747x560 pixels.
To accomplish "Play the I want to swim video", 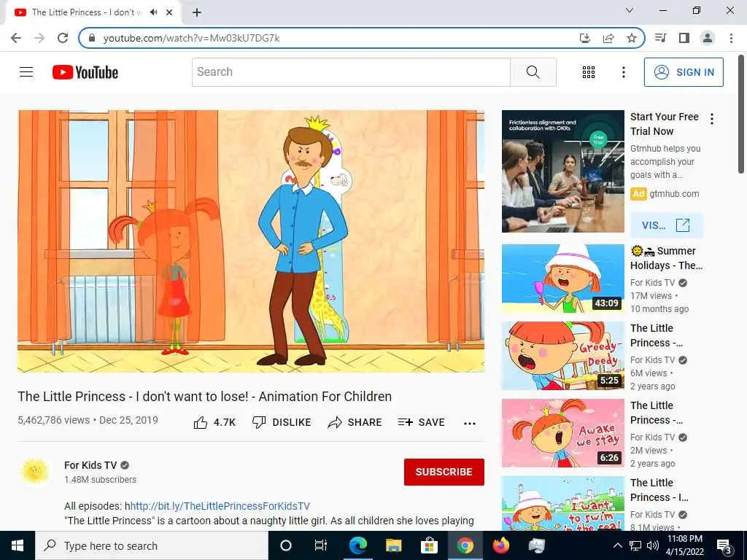I will point(563,503).
